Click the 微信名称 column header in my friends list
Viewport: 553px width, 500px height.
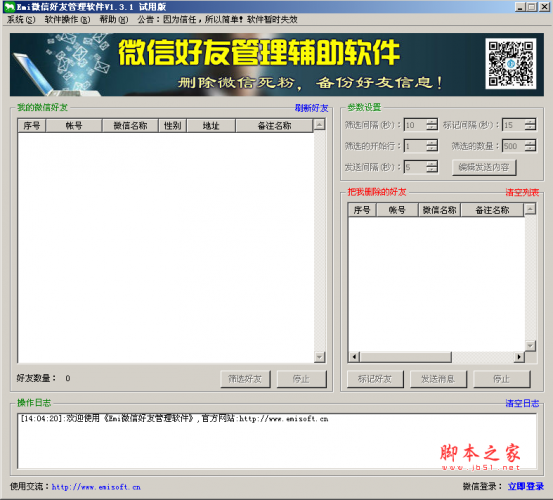[x=130, y=126]
